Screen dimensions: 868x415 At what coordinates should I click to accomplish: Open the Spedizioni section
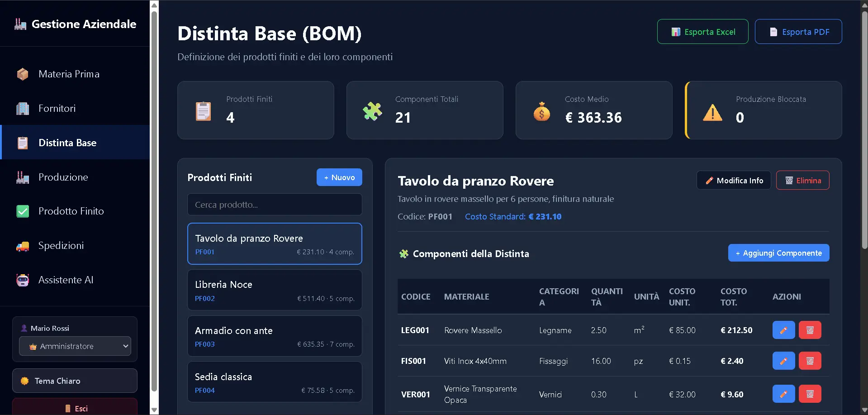(75, 246)
